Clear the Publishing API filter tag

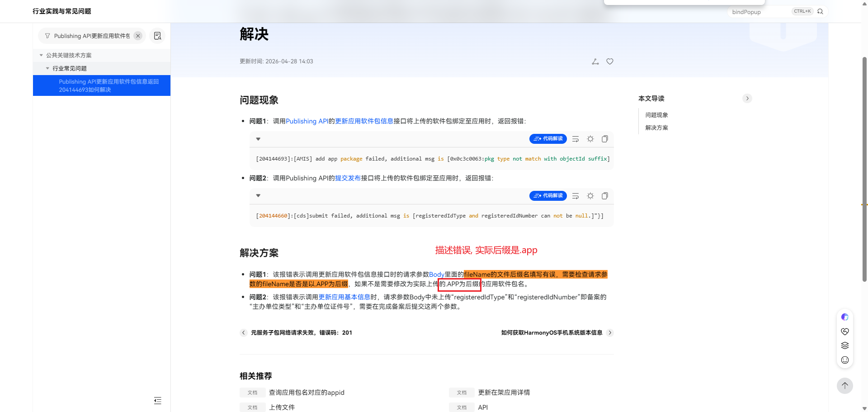tap(138, 36)
